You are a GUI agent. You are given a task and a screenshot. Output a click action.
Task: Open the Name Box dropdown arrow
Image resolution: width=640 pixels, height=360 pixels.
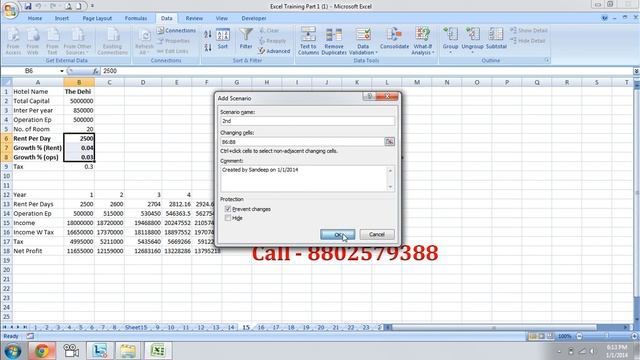tap(62, 71)
